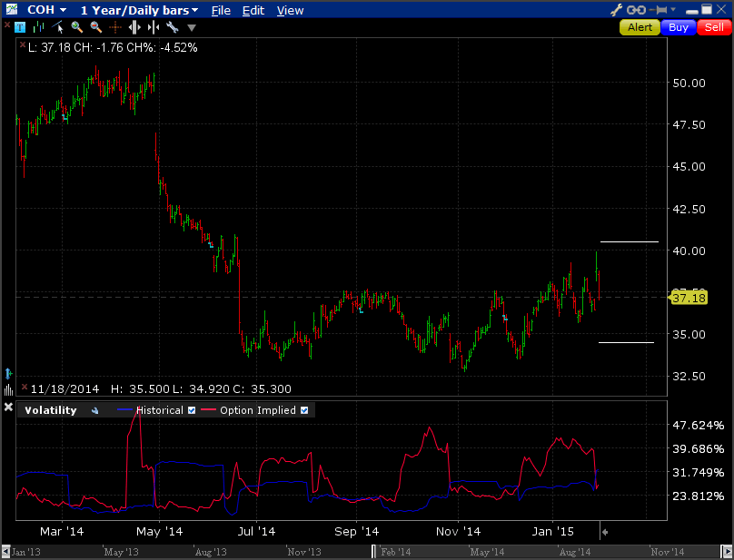The height and width of the screenshot is (560, 734).
Task: Edit Volatility study with small wrench
Action: click(95, 411)
